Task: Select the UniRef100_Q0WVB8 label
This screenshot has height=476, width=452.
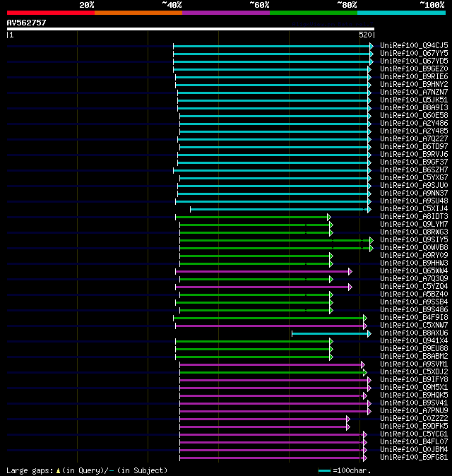Action: [x=414, y=248]
